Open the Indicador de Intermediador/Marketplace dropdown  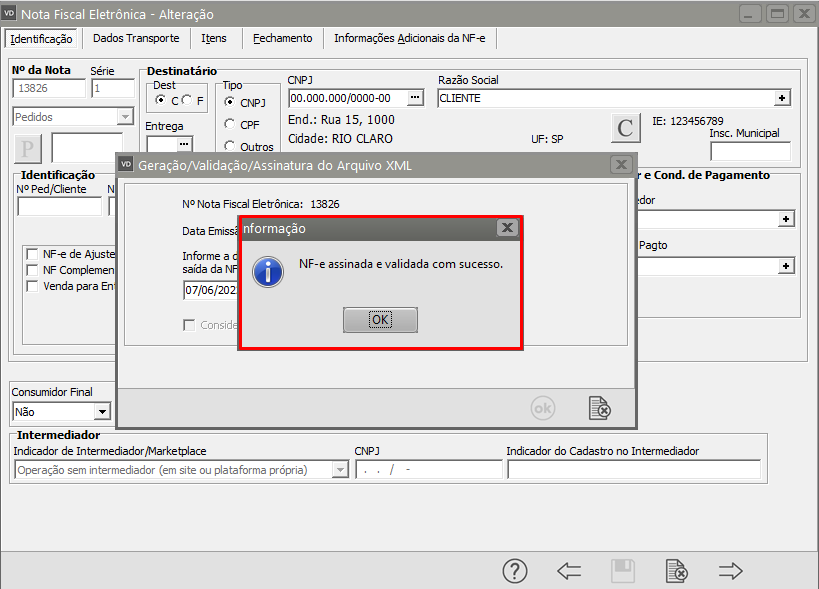339,470
